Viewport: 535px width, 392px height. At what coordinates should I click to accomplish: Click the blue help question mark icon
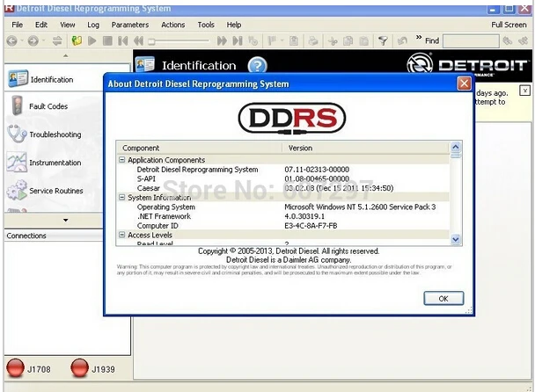[257, 65]
